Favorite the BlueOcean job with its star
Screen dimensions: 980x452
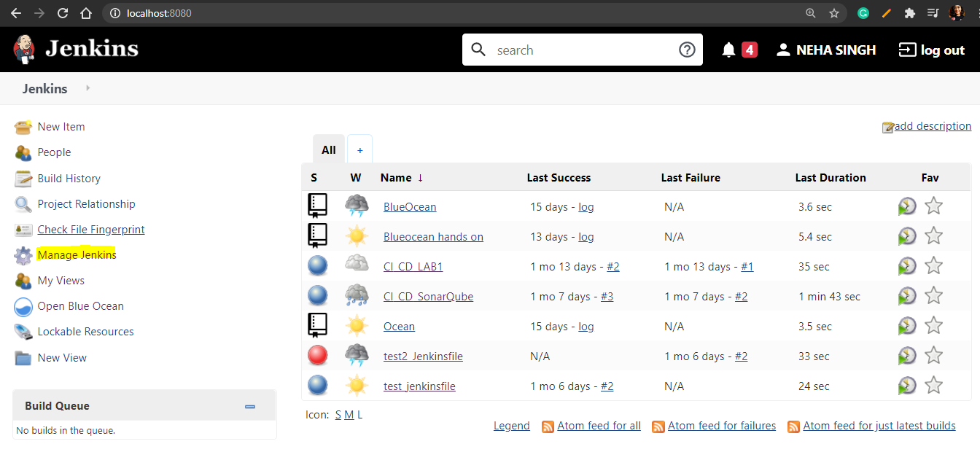click(933, 206)
